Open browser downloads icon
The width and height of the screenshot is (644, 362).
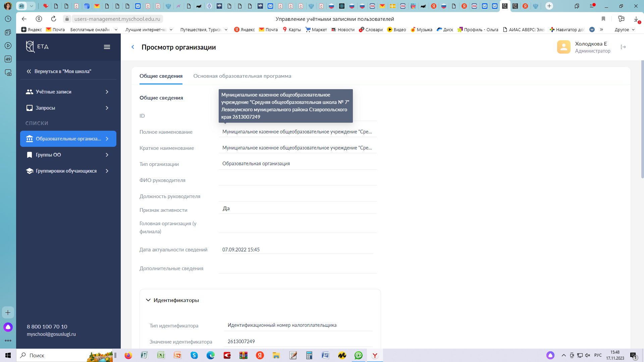coord(636,19)
